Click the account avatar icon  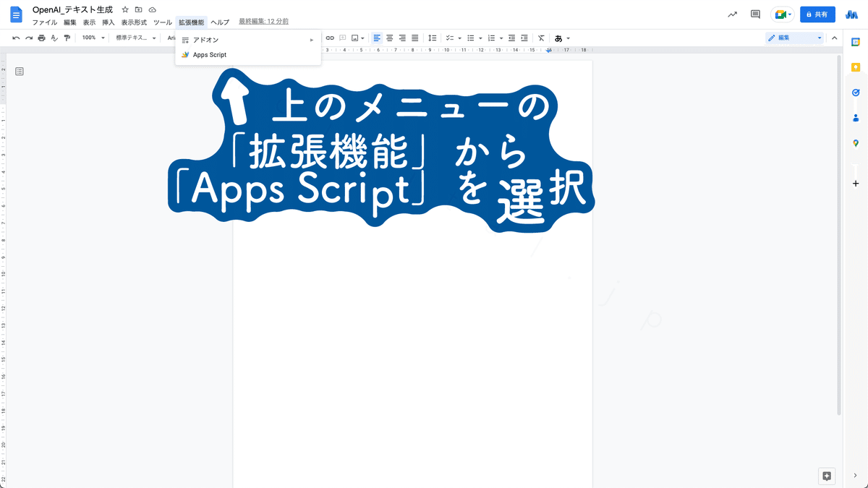point(851,14)
